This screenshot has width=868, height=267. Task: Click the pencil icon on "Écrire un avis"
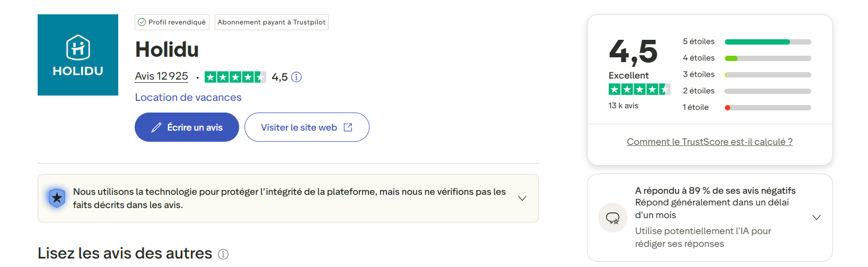point(156,127)
